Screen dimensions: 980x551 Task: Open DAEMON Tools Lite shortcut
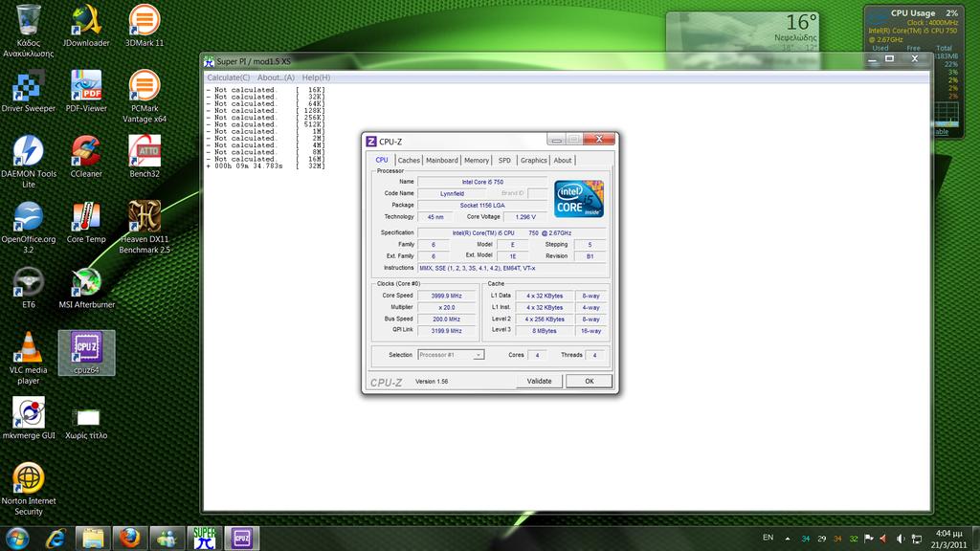point(28,161)
